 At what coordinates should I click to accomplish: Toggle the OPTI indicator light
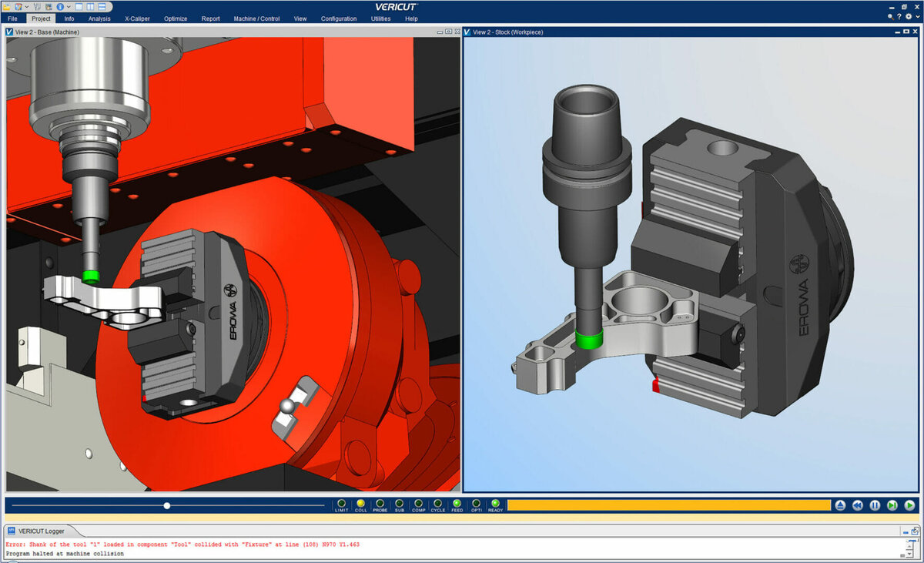(x=477, y=504)
